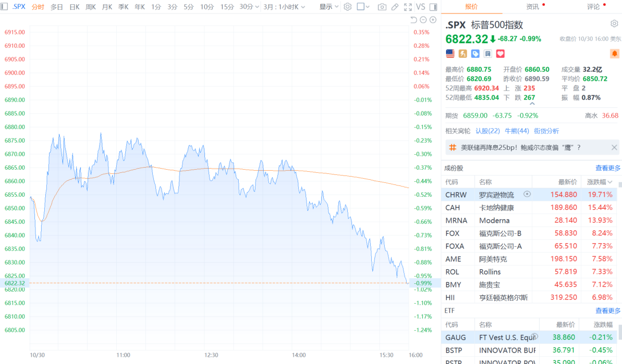Click the ETF list scrollbar thumb

point(620,333)
